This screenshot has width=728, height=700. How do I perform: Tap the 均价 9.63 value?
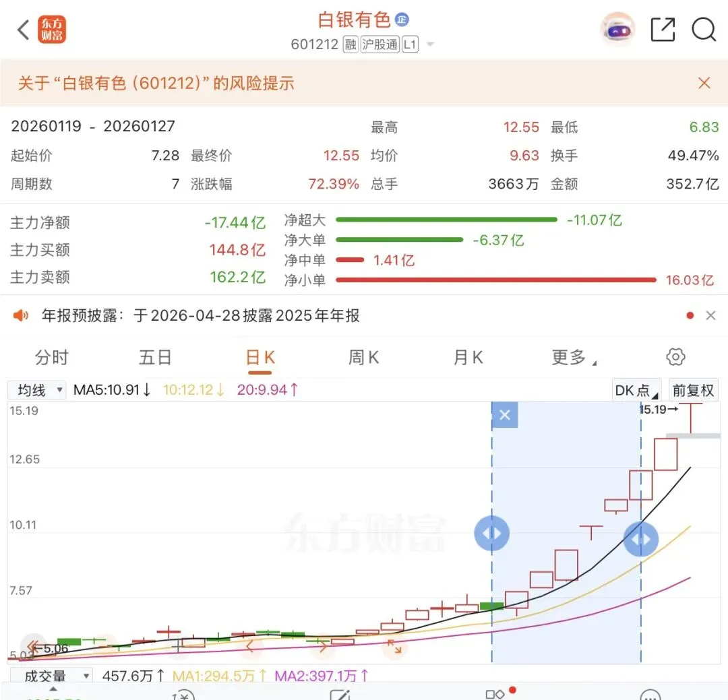click(524, 156)
